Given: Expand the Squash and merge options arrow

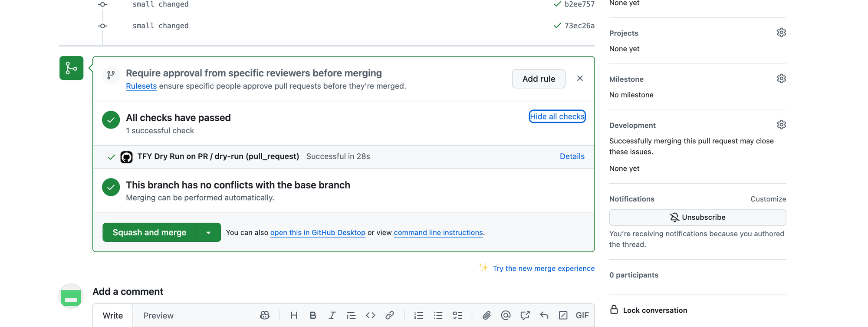Looking at the screenshot, I should [208, 232].
